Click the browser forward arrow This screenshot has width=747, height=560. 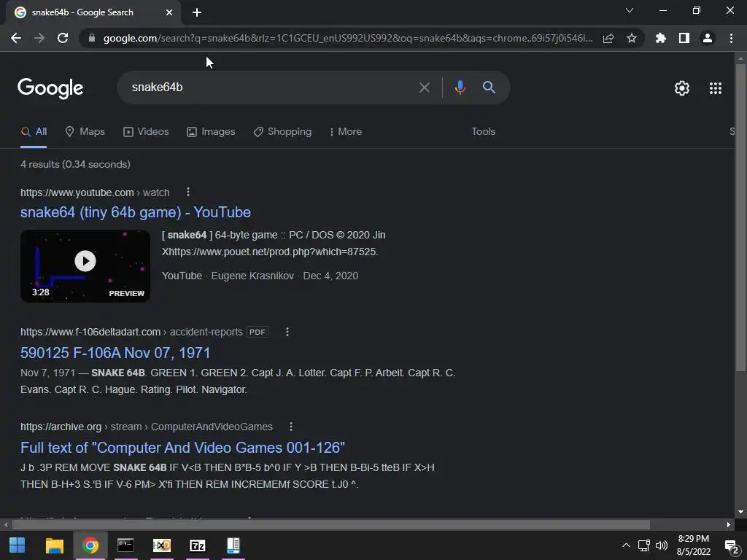[39, 38]
